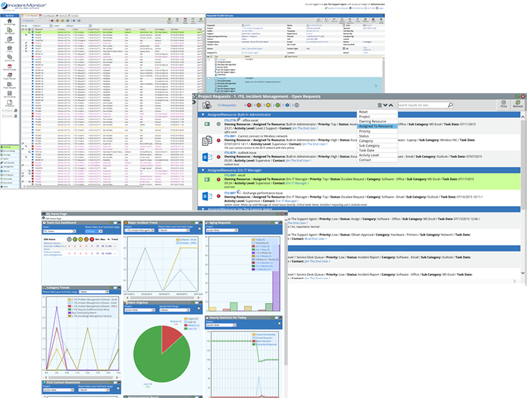Click the Communities icon in the left sidebar
530x398 pixels.
pyautogui.click(x=9, y=57)
